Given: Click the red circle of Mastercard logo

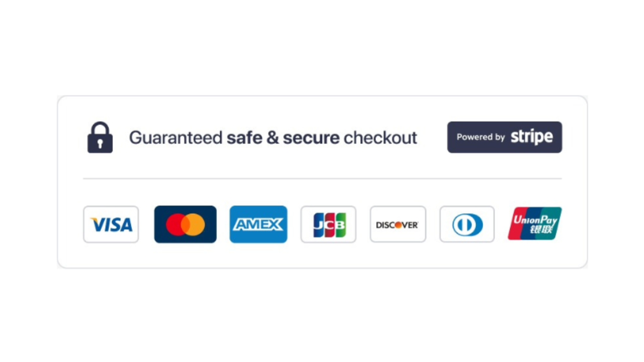Looking at the screenshot, I should [x=176, y=225].
